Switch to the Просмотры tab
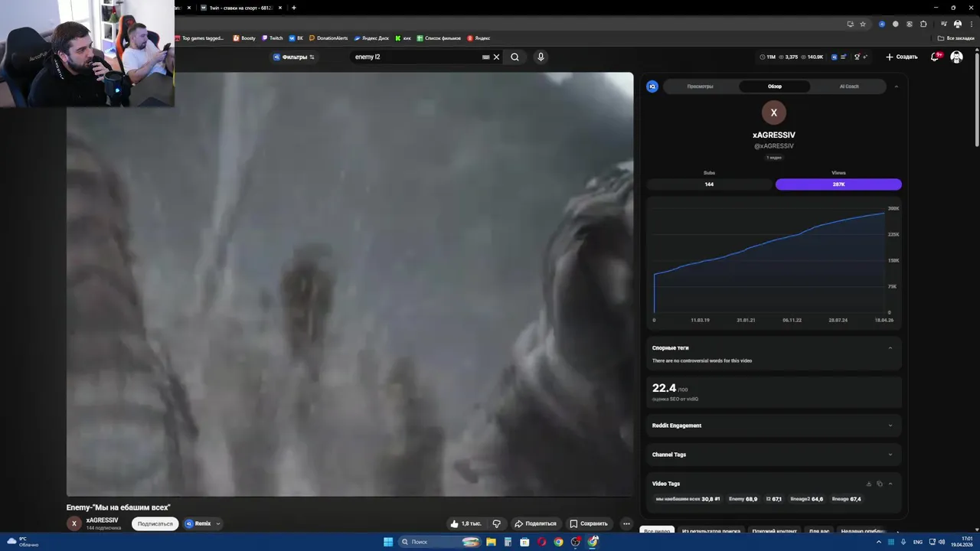 pos(700,86)
